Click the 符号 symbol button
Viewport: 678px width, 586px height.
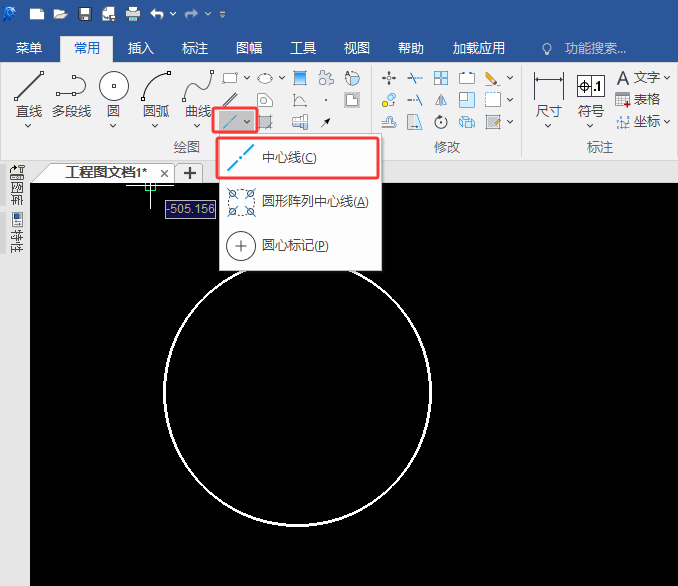[591, 95]
